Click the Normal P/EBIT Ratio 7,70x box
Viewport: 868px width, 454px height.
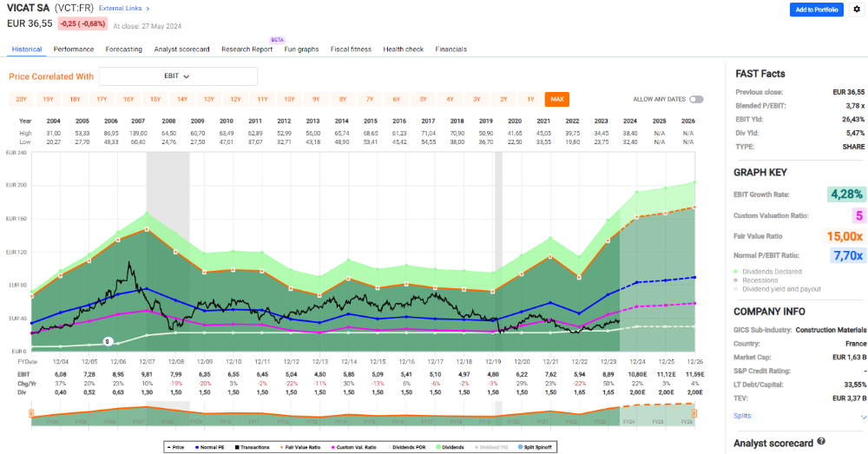coord(846,255)
